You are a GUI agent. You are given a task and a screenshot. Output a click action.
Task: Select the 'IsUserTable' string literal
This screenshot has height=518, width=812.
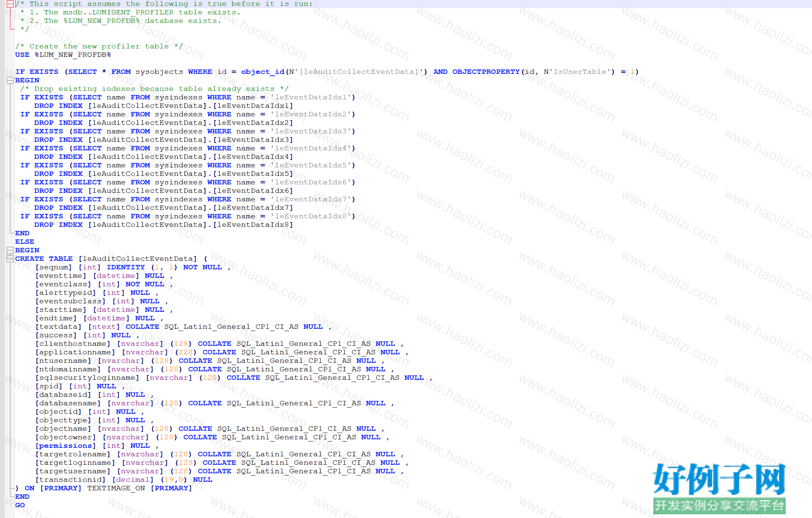[x=579, y=72]
